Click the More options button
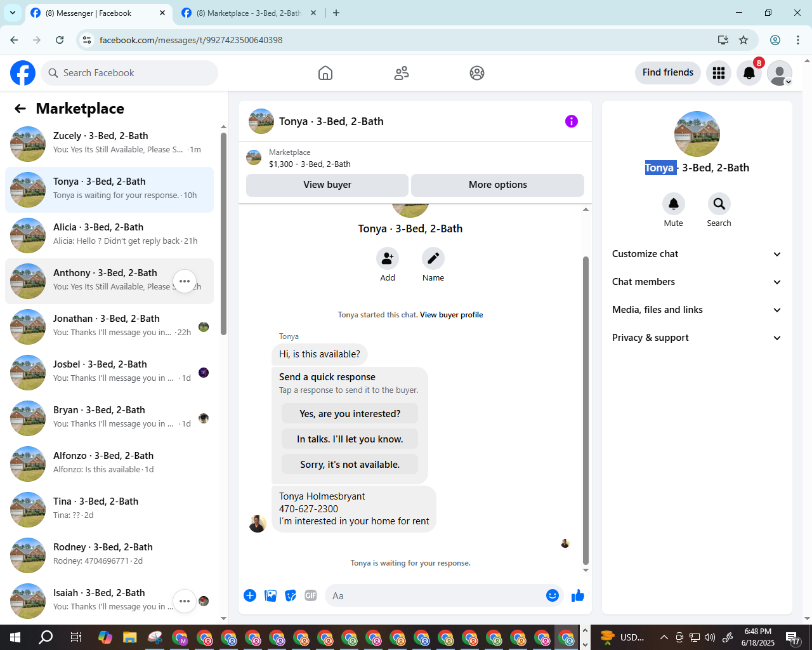The width and height of the screenshot is (812, 650). (x=498, y=185)
